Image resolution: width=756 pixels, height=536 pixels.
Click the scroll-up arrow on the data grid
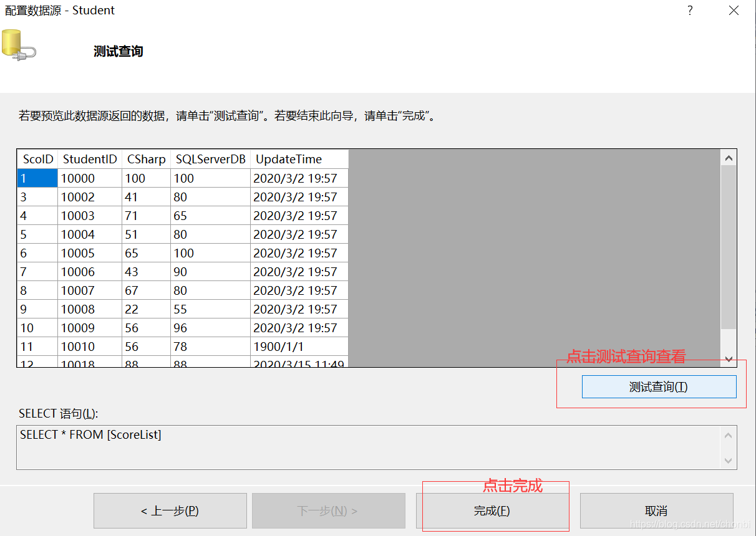(728, 157)
